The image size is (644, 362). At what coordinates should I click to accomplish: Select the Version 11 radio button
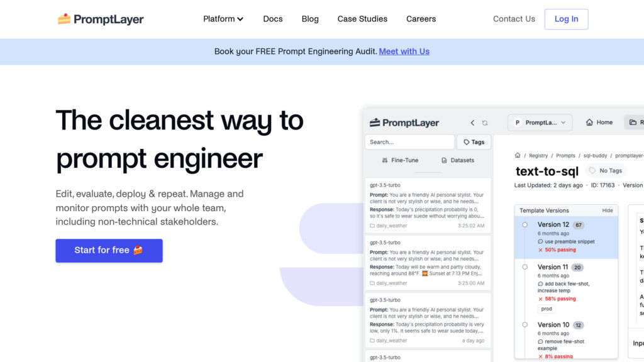525,267
